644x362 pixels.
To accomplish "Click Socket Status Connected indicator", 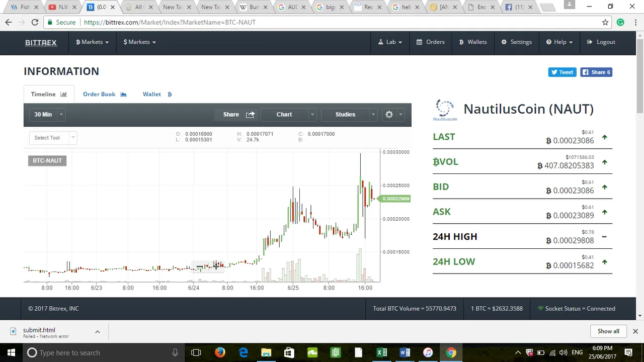I will click(x=577, y=309).
